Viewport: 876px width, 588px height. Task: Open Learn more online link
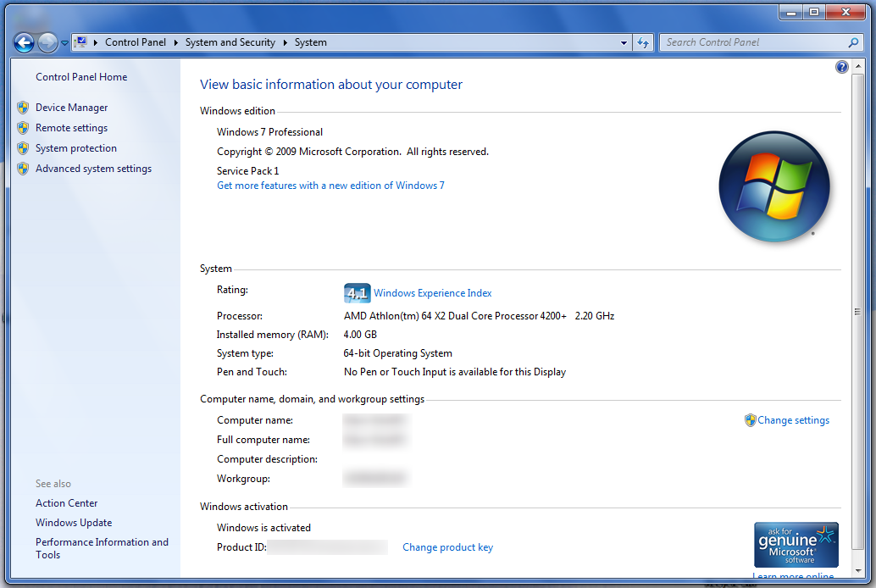click(793, 575)
